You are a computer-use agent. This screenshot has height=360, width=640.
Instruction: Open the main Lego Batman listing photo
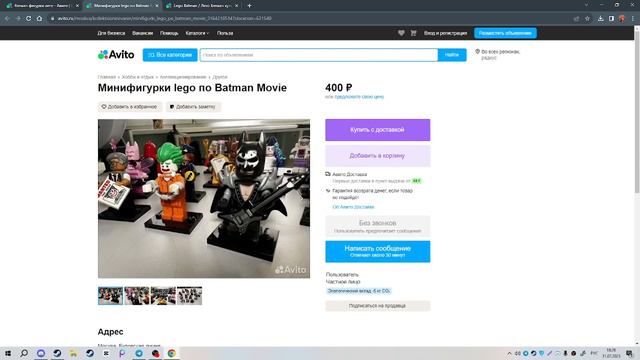coord(204,198)
